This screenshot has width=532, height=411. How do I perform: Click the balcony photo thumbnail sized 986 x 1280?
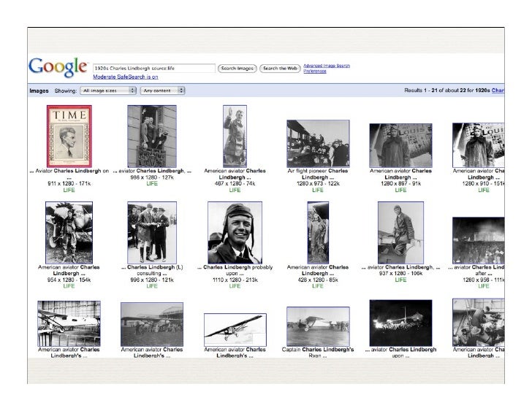coord(151,136)
